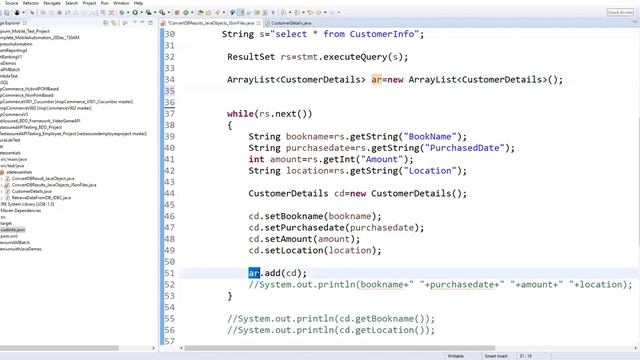Expand RetreiveDataFromDB_JDBC.java tree node

[x=2, y=198]
